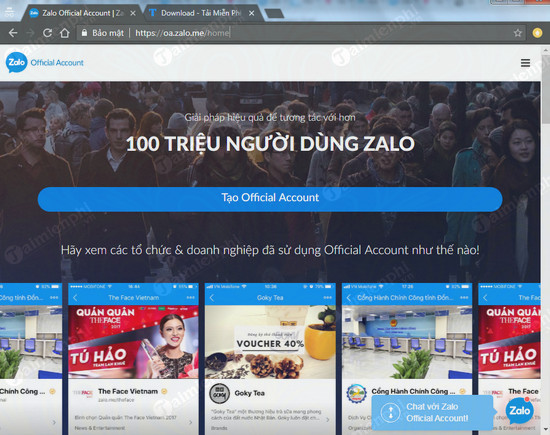
Task: Click back chevron in Goky Tea card
Action: (x=212, y=298)
